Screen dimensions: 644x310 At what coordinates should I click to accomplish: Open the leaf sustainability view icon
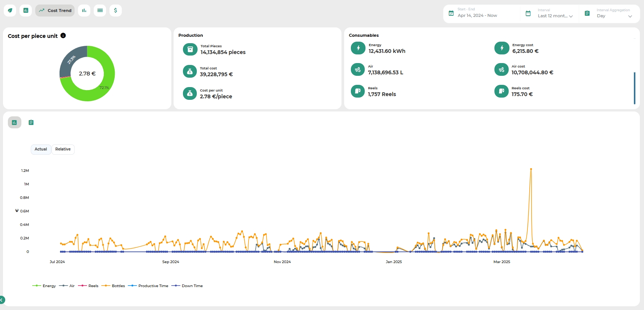[10, 11]
